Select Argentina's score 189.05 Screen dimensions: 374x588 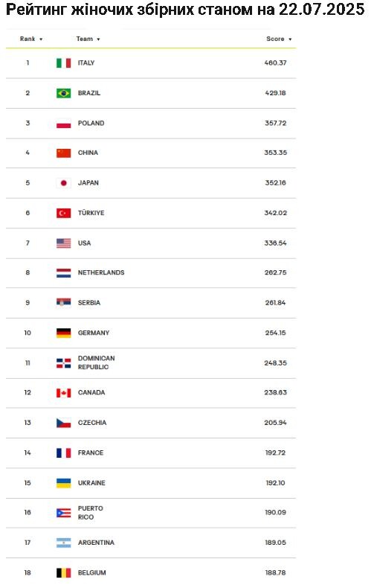(x=275, y=543)
